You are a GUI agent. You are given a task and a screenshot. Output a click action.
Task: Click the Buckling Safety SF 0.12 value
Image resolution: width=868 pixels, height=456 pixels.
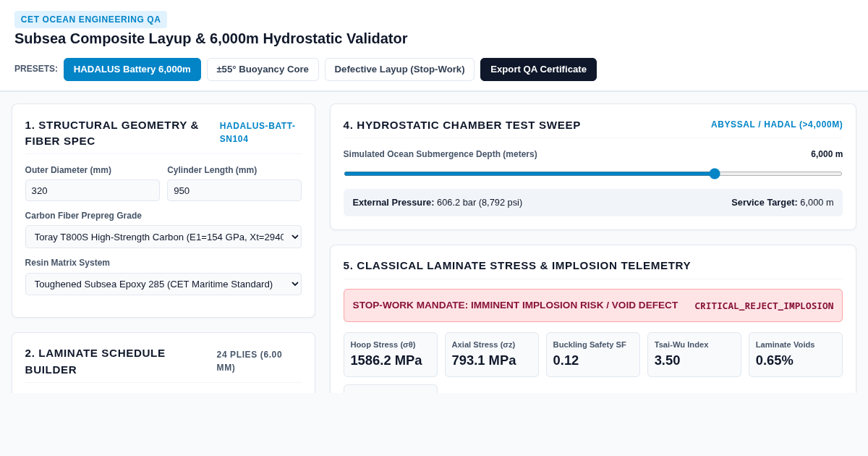(x=566, y=360)
